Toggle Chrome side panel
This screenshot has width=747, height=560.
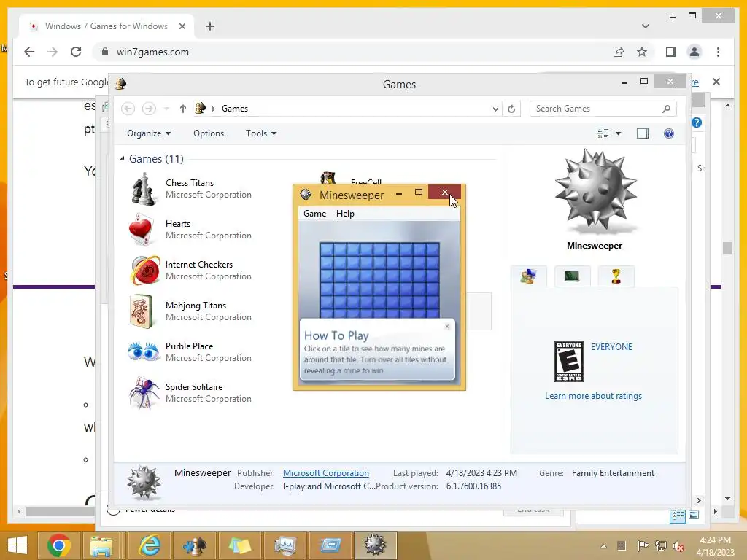(x=671, y=52)
